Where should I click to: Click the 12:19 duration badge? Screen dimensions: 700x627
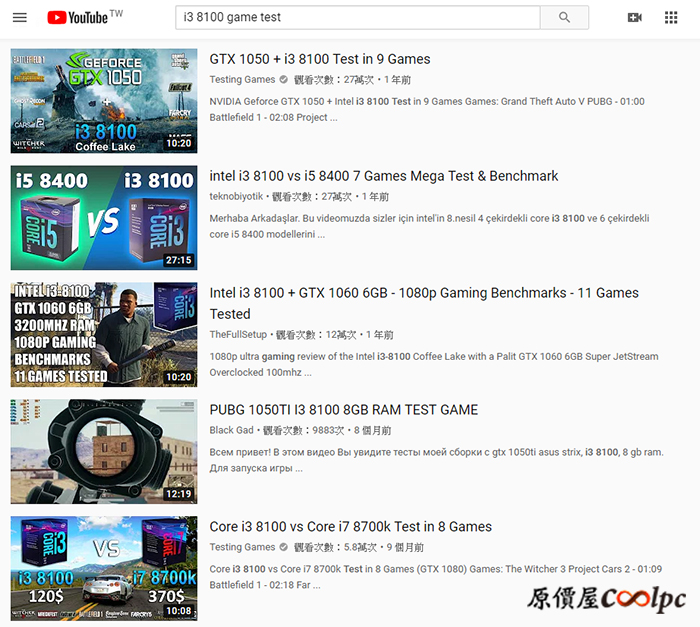click(x=179, y=494)
